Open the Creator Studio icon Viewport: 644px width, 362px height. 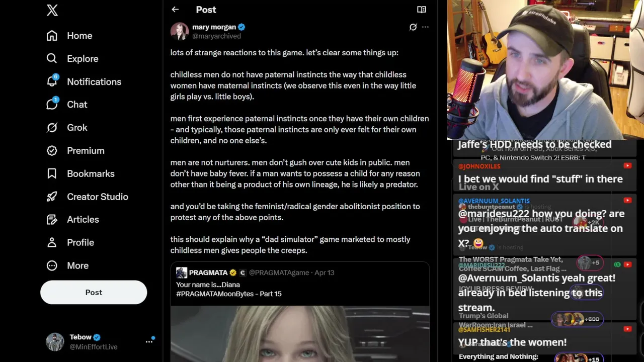pyautogui.click(x=52, y=197)
